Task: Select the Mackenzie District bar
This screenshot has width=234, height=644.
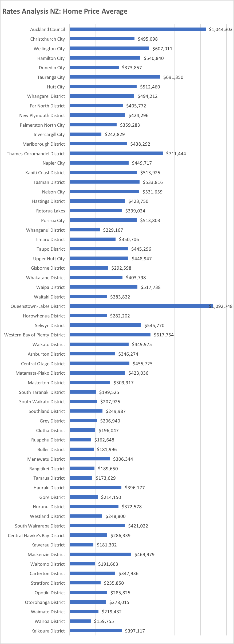Action: [x=101, y=554]
